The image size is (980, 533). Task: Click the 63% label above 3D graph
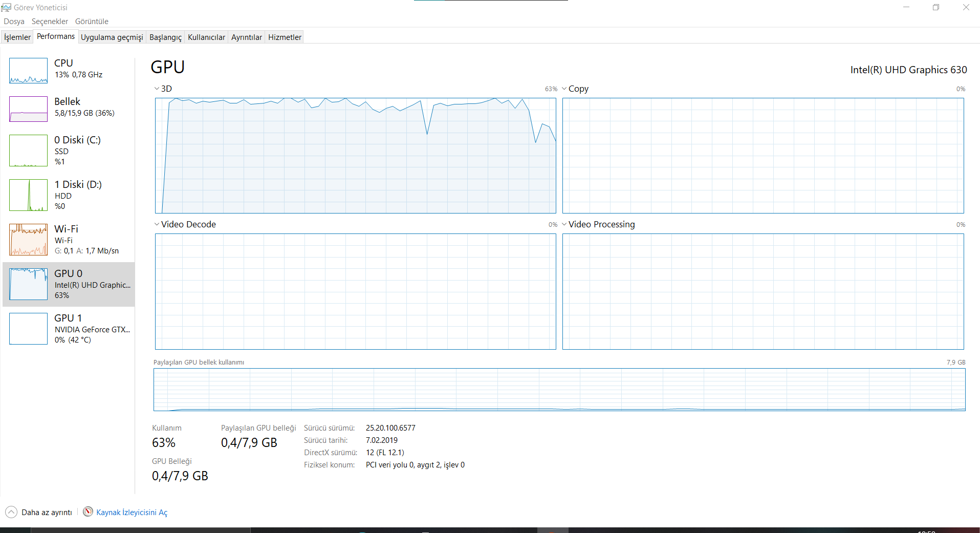tap(551, 89)
